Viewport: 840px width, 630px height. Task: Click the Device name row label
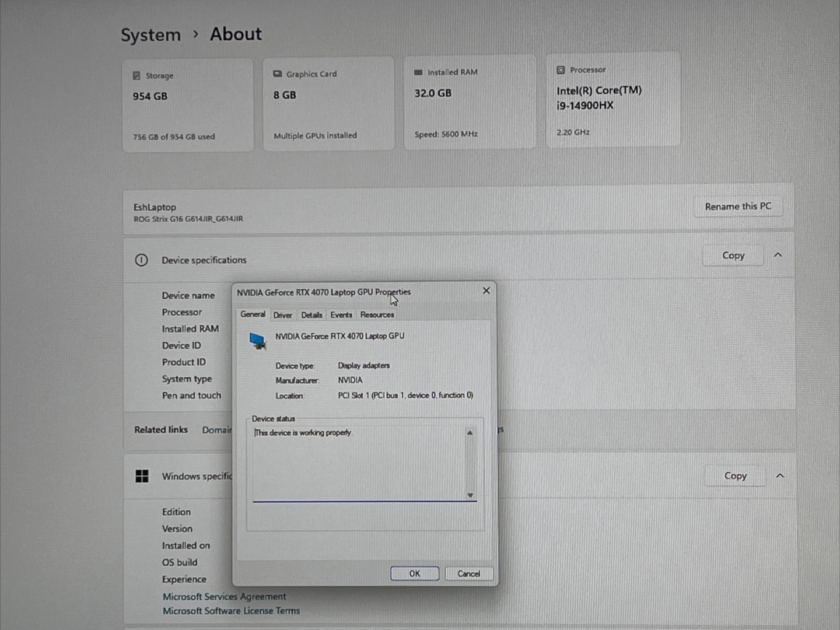point(188,296)
